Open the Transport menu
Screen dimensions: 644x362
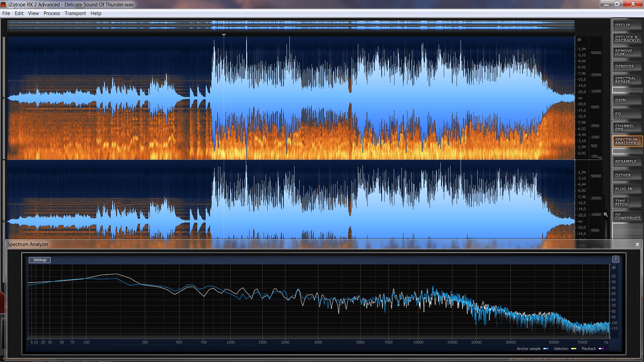point(75,13)
